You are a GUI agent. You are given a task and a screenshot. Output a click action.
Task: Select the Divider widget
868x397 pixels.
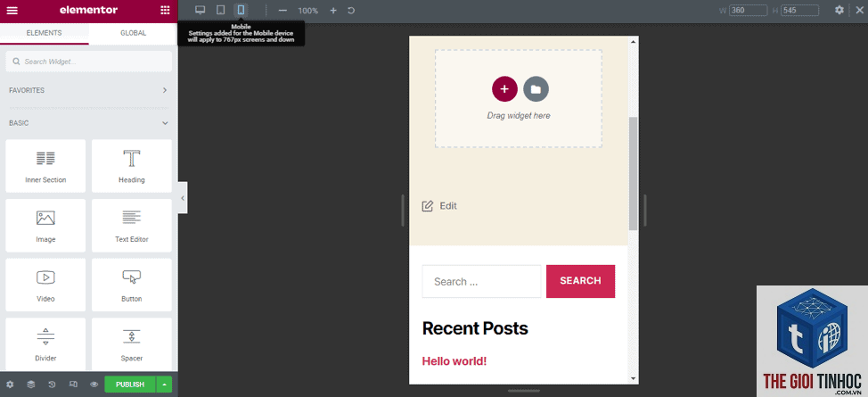point(45,343)
